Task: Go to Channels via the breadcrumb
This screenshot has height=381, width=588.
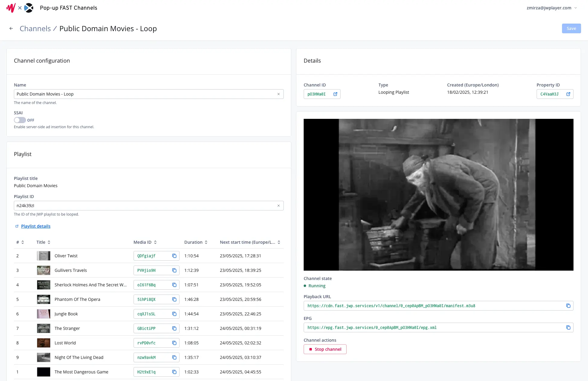Action: click(35, 28)
